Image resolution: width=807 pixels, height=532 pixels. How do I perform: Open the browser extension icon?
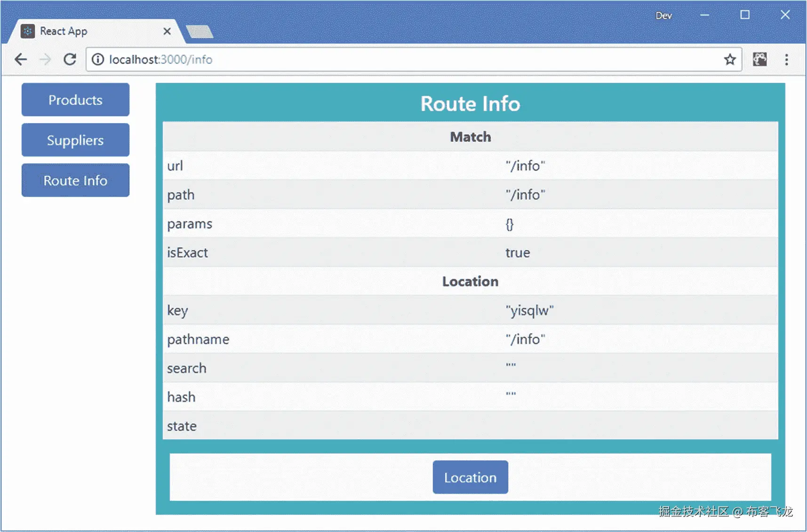[x=759, y=59]
